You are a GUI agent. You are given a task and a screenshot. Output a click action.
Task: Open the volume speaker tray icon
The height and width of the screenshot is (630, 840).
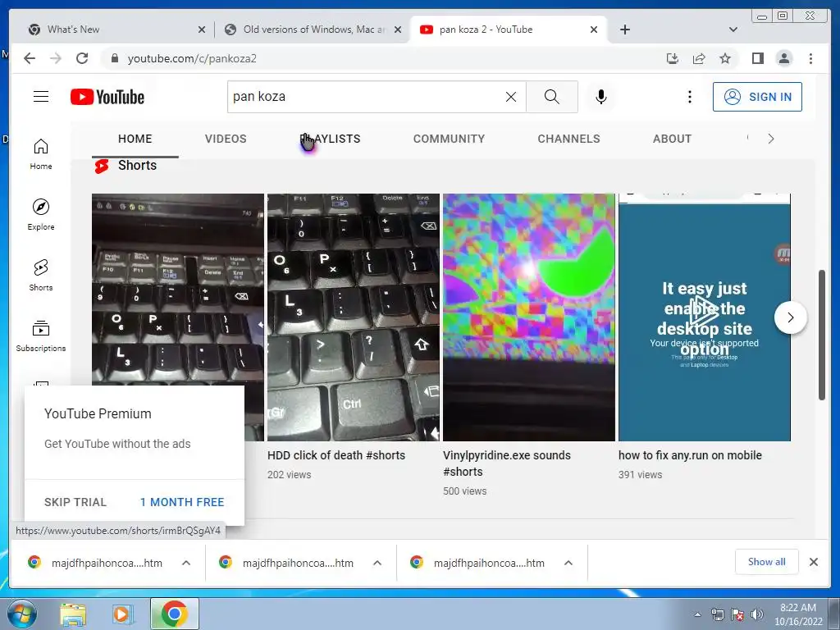click(x=757, y=614)
